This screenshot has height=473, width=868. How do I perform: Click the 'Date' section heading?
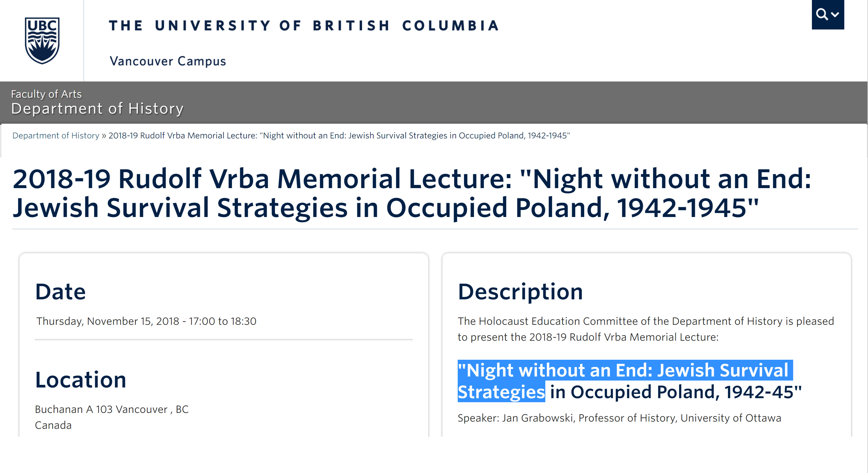61,292
